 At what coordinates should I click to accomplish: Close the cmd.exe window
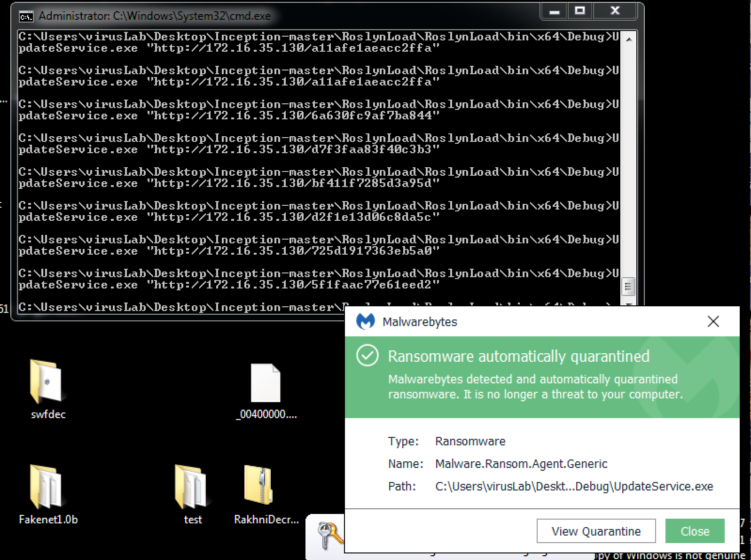615,11
